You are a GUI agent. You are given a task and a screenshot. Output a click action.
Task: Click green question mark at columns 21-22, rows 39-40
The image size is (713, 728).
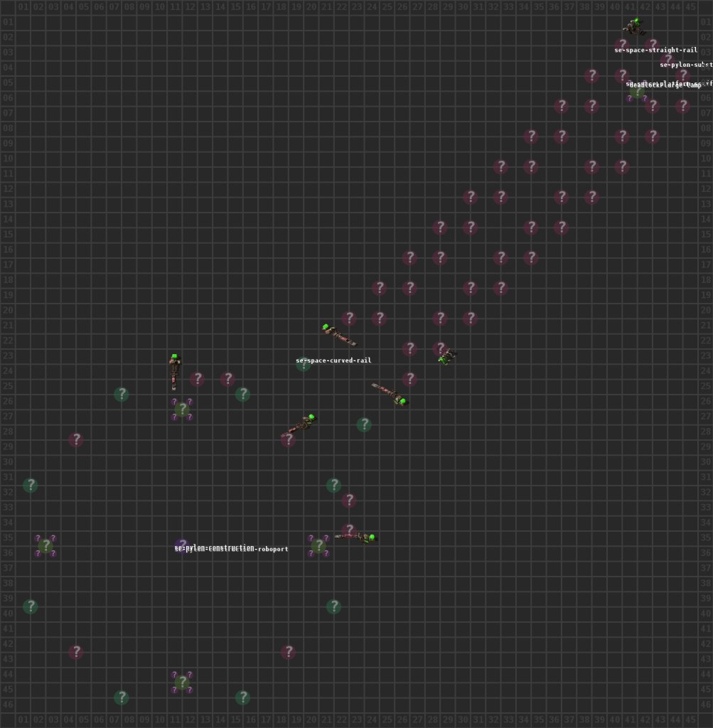point(334,606)
